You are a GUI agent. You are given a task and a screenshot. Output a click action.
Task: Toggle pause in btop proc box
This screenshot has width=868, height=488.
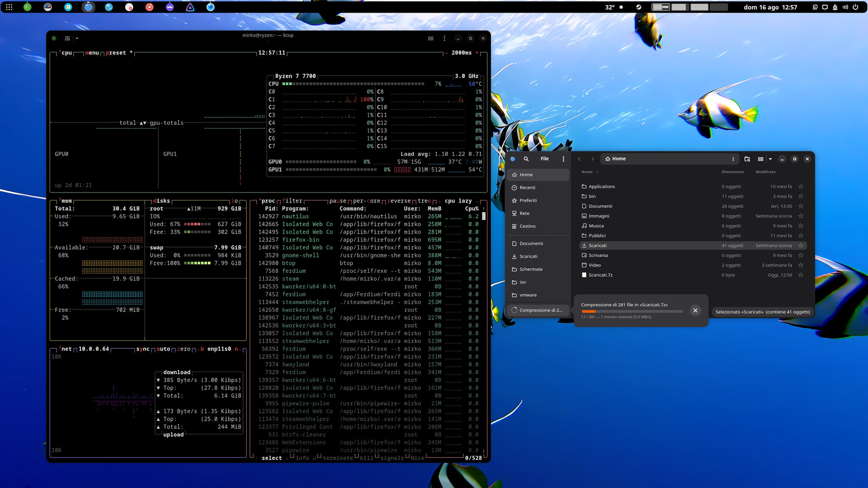pyautogui.click(x=338, y=201)
